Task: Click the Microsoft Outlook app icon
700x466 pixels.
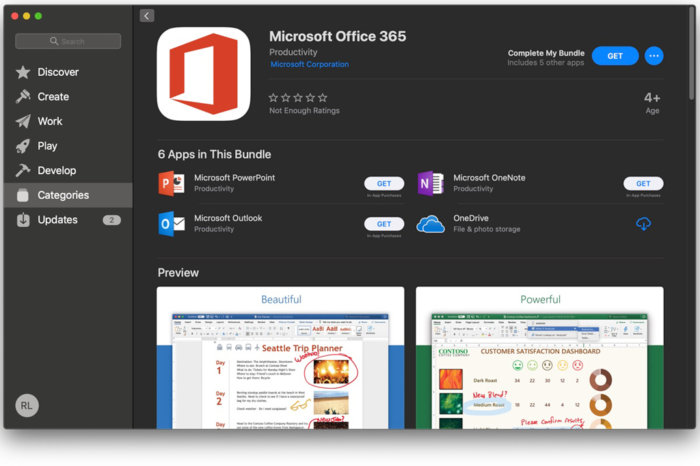Action: (x=171, y=224)
